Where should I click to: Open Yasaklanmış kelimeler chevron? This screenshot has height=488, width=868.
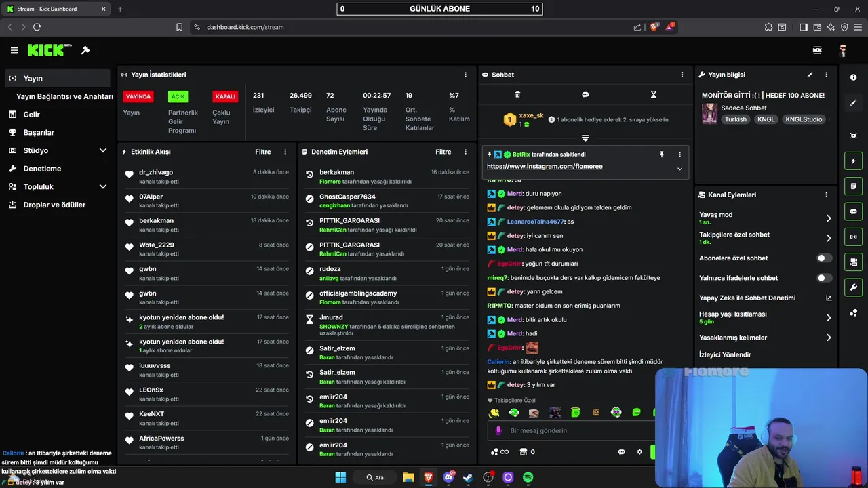tap(828, 338)
